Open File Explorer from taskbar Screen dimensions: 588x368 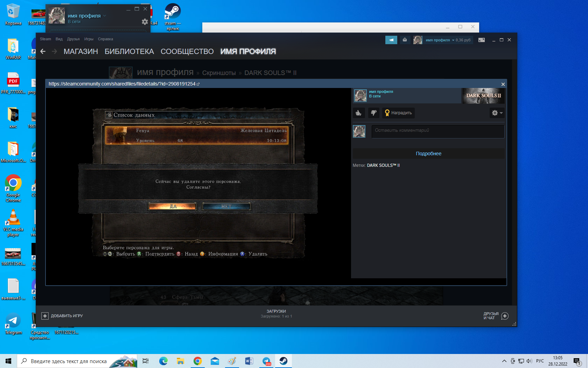click(181, 361)
